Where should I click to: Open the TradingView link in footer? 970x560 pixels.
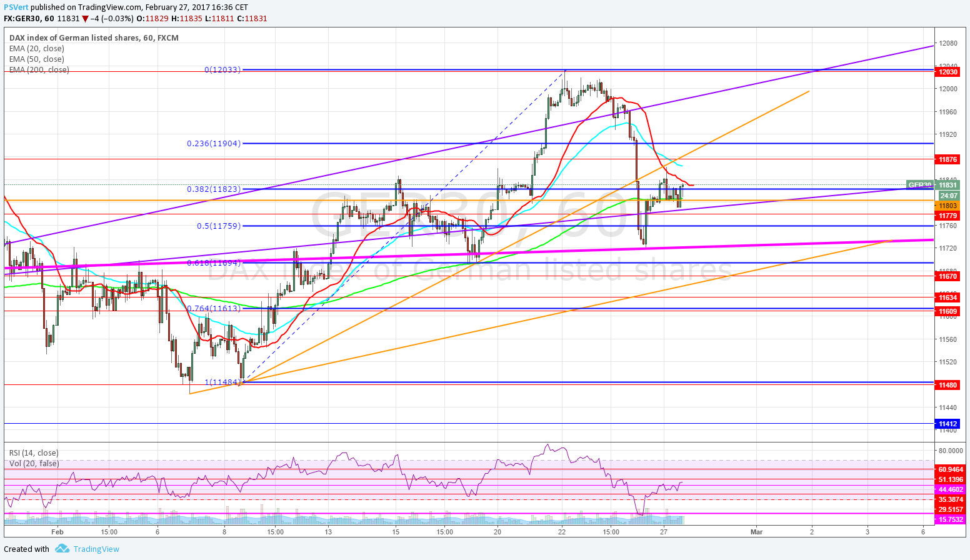tap(96, 549)
